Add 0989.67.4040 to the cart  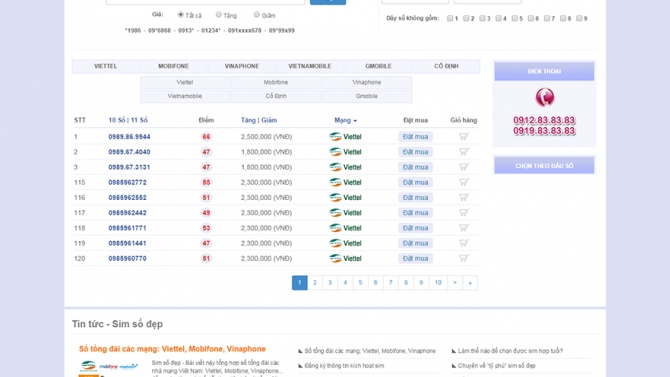tap(464, 152)
